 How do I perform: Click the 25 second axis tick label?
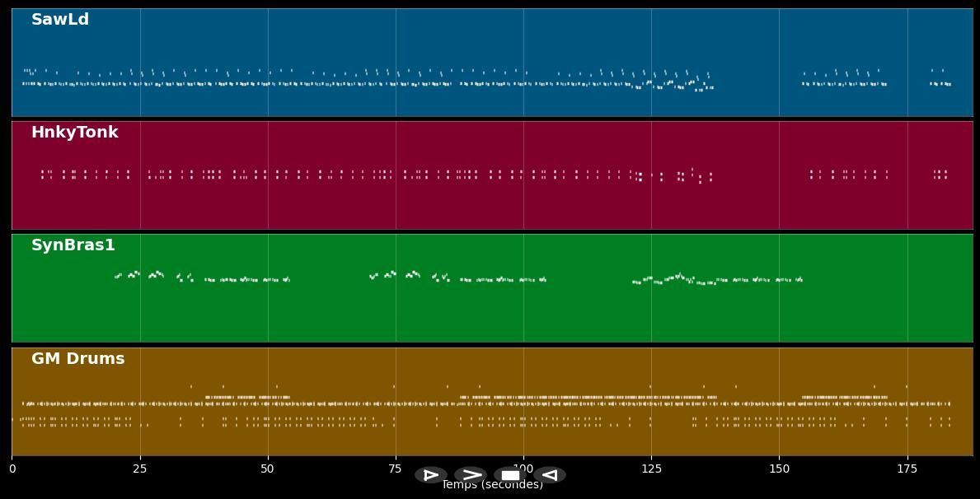[140, 469]
